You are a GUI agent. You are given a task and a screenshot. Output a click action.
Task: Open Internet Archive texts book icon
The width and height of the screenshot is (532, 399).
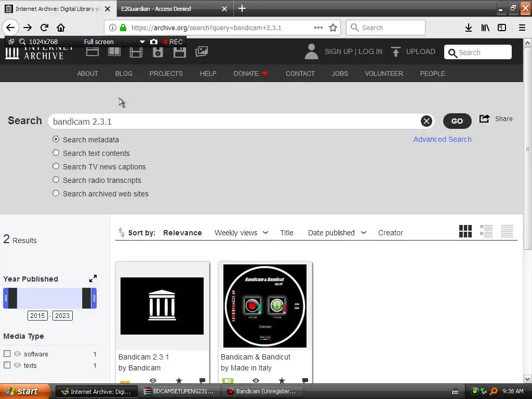tap(114, 51)
